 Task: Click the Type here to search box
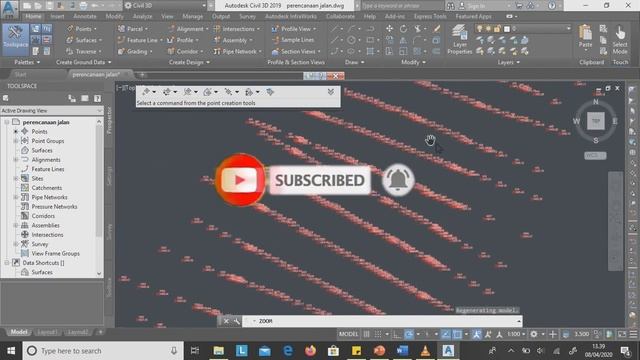102,351
